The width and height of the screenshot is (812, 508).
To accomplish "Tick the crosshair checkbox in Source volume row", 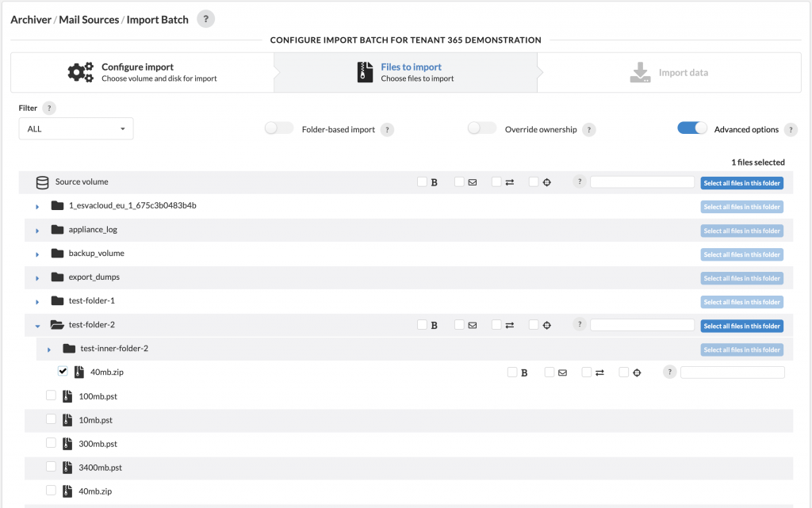I will tap(534, 181).
